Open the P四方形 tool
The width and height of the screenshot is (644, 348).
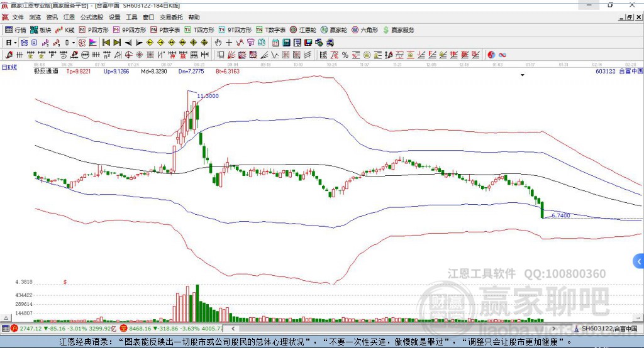pyautogui.click(x=94, y=30)
